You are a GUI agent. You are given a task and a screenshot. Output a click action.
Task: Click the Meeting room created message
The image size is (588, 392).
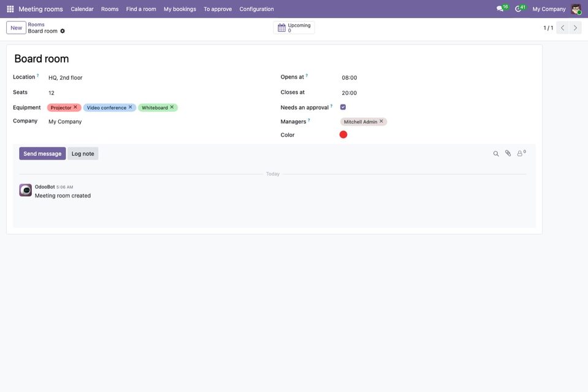[63, 196]
